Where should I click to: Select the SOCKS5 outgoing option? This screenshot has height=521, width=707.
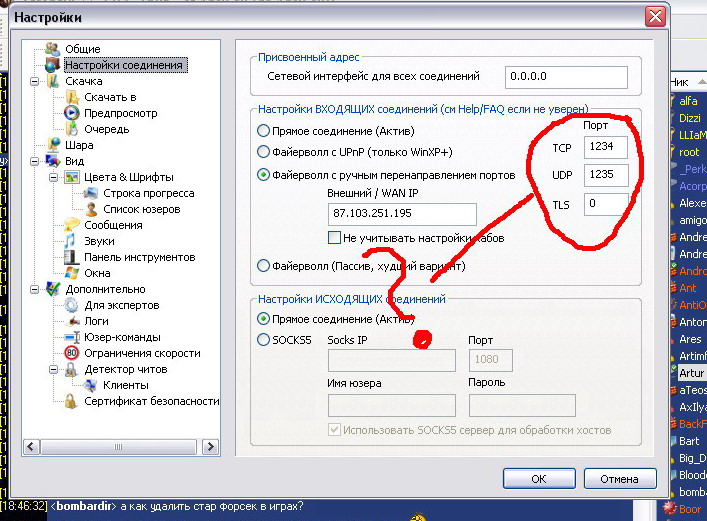[x=263, y=339]
